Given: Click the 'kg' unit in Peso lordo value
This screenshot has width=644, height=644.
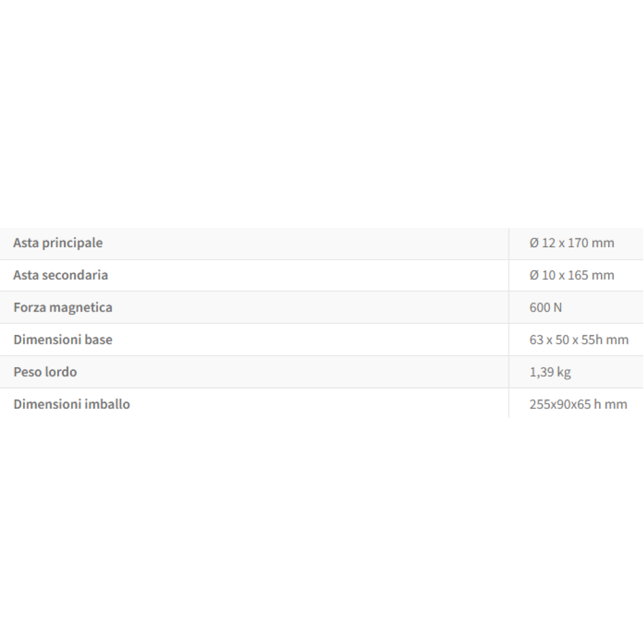Looking at the screenshot, I should [x=563, y=372].
